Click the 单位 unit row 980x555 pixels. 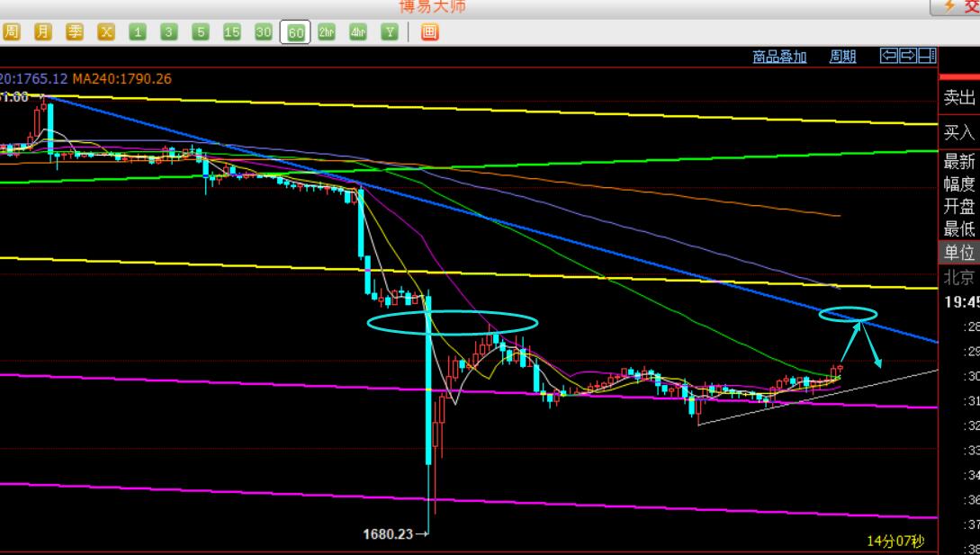(959, 253)
